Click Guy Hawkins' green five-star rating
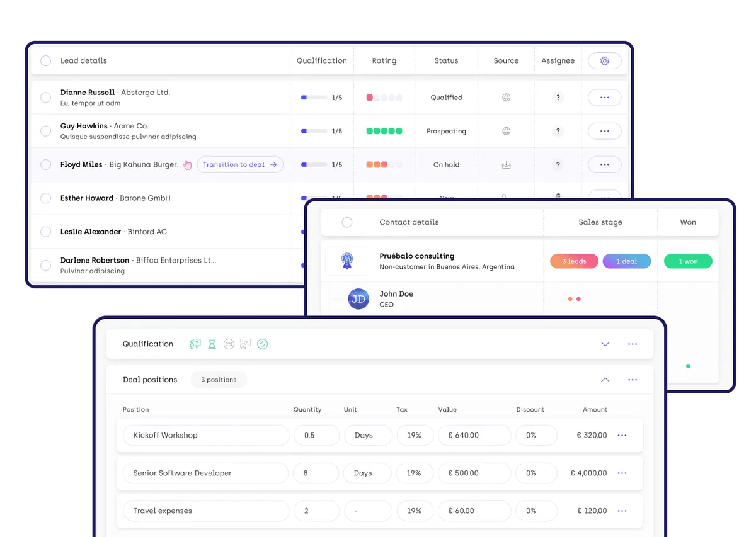 [x=384, y=131]
